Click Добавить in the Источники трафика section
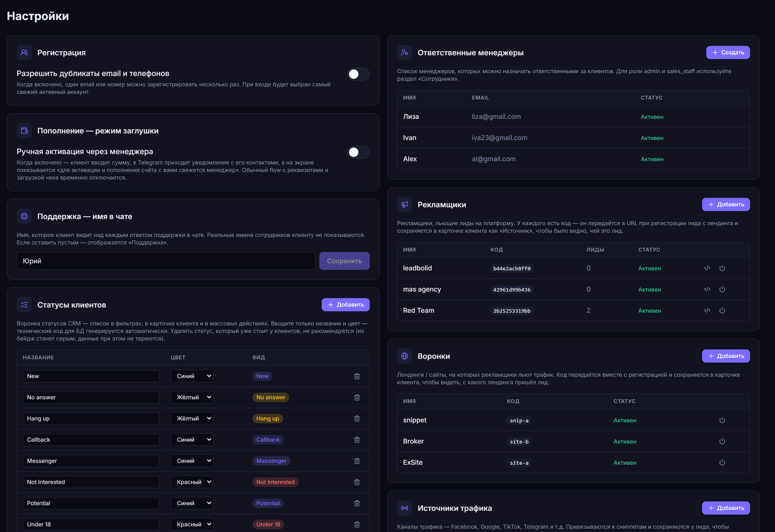 tap(726, 508)
